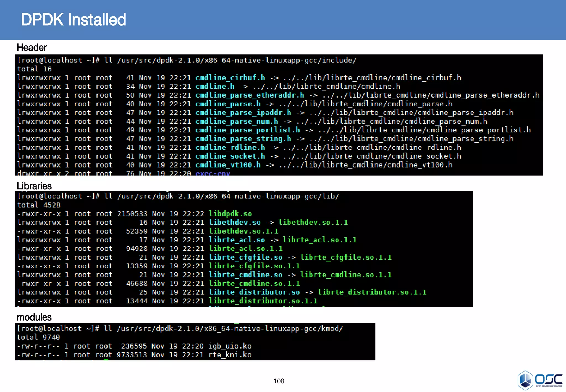Screen dimensions: 566x392
Task: Click page number 108
Action: point(279,381)
